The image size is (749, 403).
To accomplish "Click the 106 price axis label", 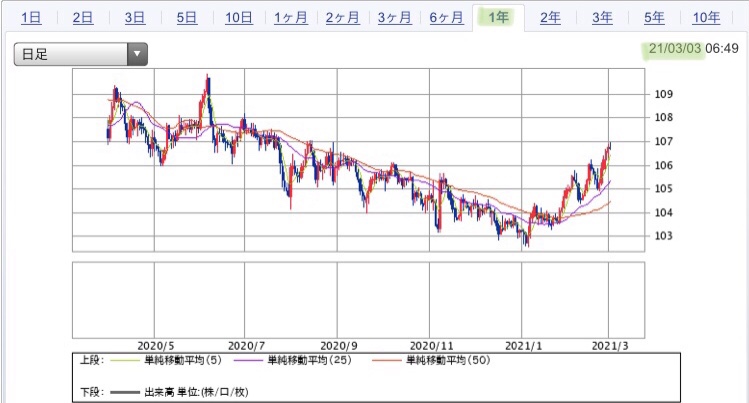I will [x=663, y=165].
